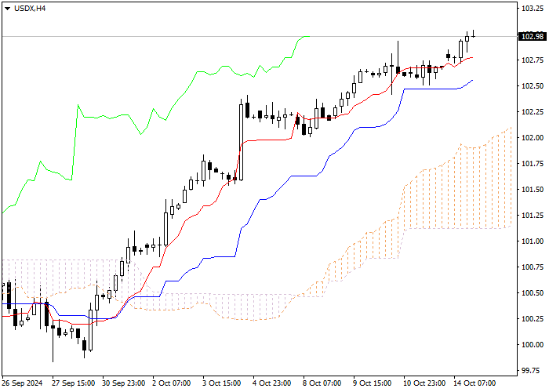Click the 3 Oct 15:00 time label
The width and height of the screenshot is (549, 392).
point(222,383)
